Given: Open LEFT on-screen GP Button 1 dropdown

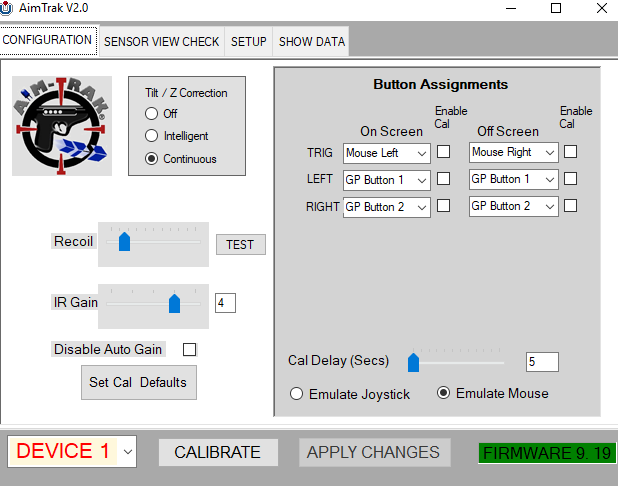Looking at the screenshot, I should [387, 180].
